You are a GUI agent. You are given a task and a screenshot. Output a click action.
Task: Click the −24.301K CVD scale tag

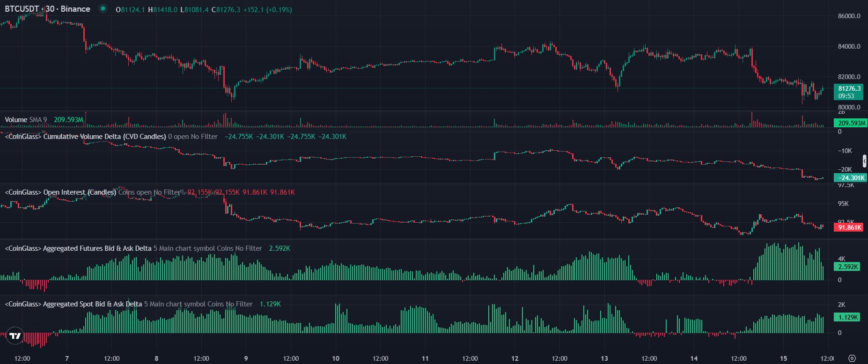click(850, 178)
